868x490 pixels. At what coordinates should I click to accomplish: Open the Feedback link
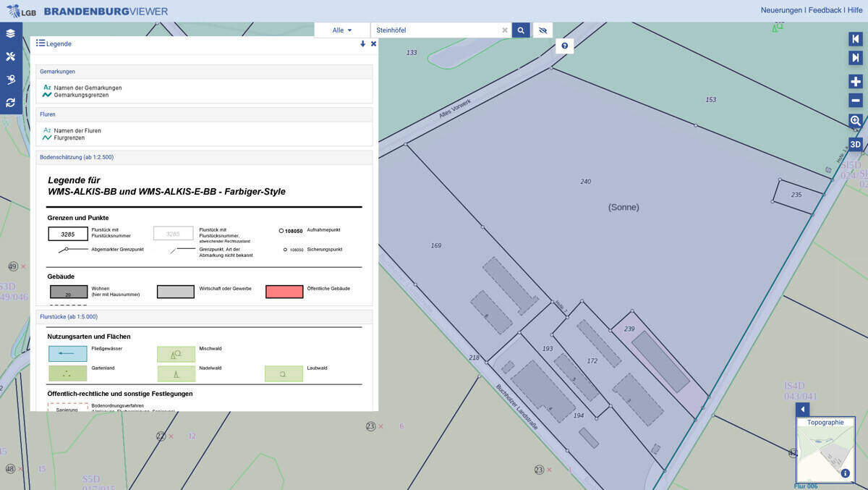click(825, 10)
